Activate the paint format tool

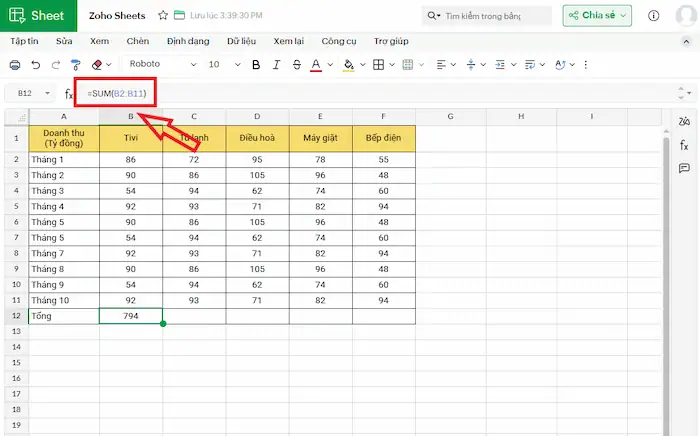[76, 65]
